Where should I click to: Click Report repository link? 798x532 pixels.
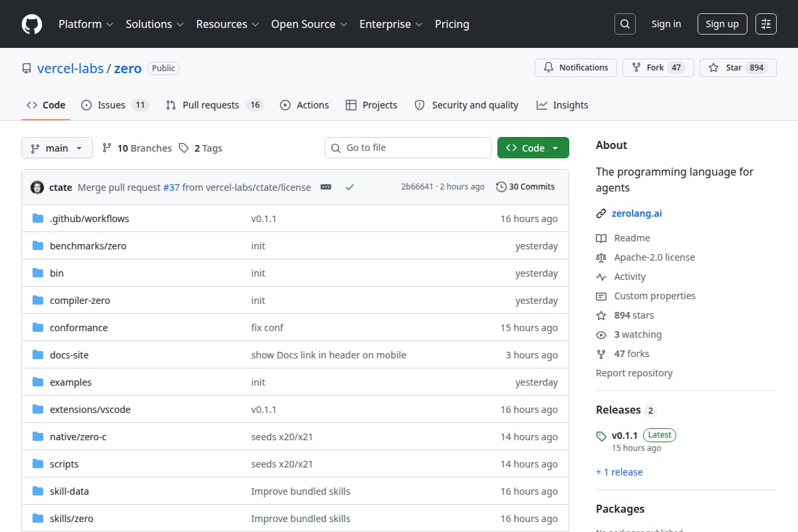(634, 373)
